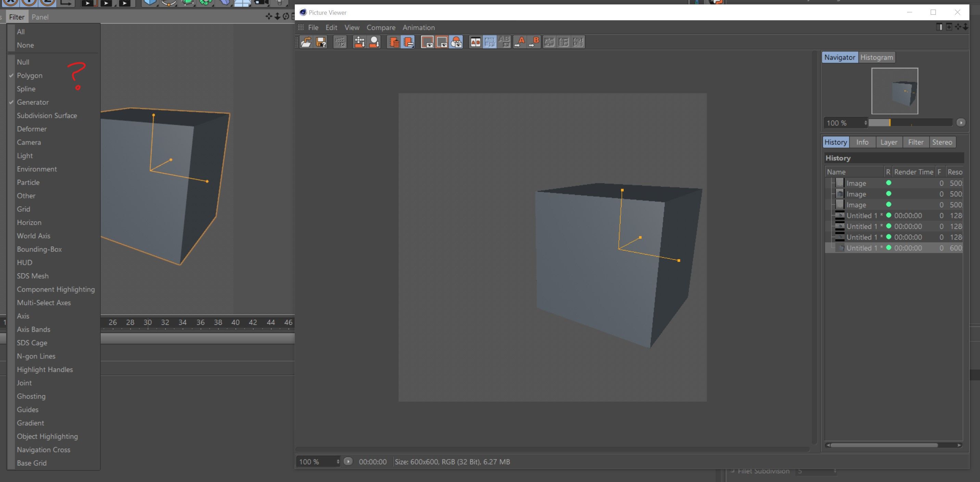Select the Layer tab
Viewport: 980px width, 482px height.
pos(888,142)
